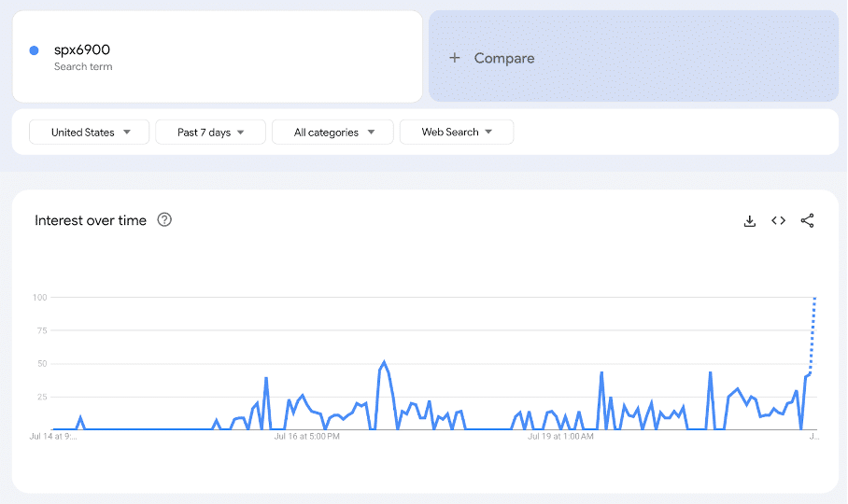Click the plus icon in Compare card

(x=455, y=58)
